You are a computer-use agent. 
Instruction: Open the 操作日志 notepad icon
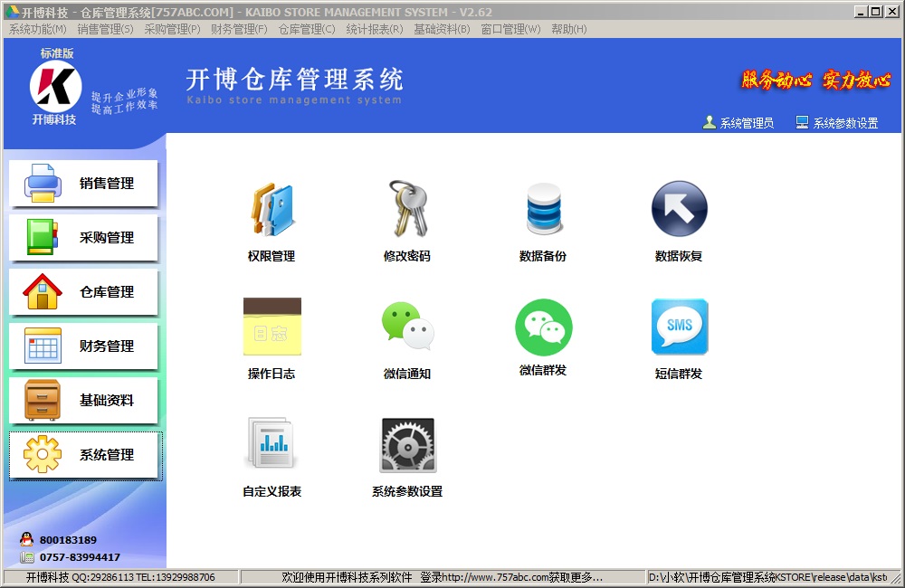click(x=271, y=327)
